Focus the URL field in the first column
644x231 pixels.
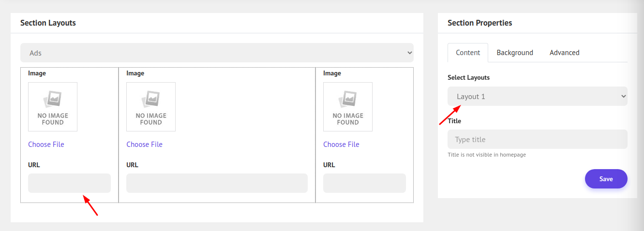pos(69,183)
